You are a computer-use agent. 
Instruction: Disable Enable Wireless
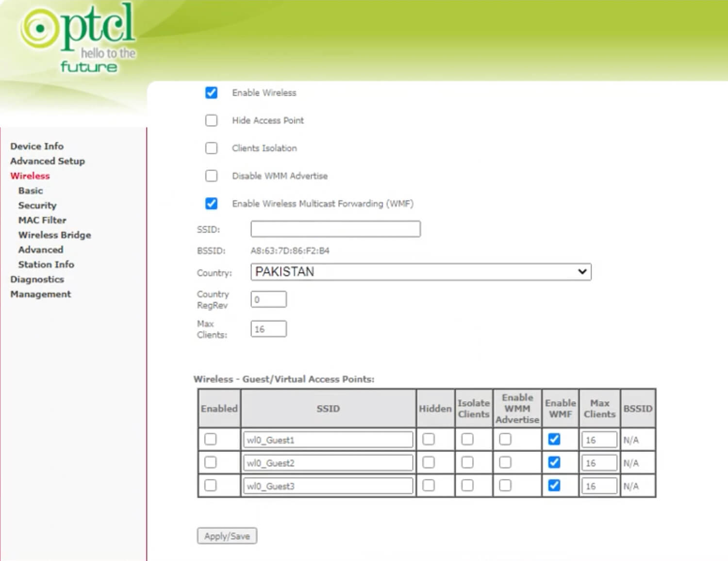pyautogui.click(x=211, y=93)
